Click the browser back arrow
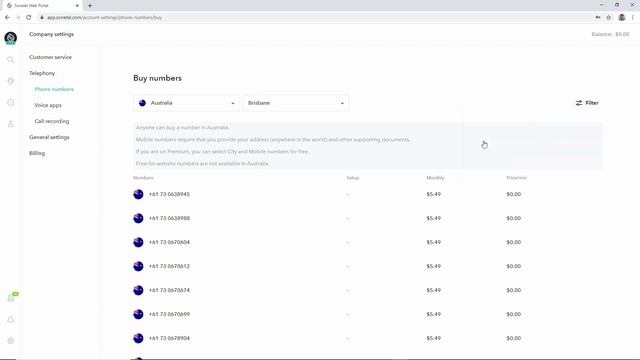640x360 pixels. (7, 18)
